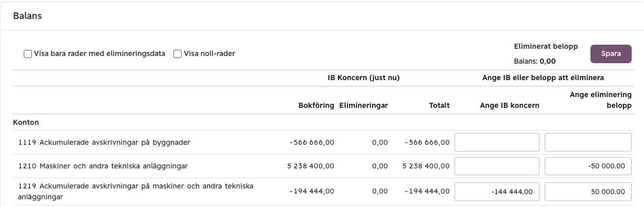Click the 'Balans' panel heading

tap(27, 16)
